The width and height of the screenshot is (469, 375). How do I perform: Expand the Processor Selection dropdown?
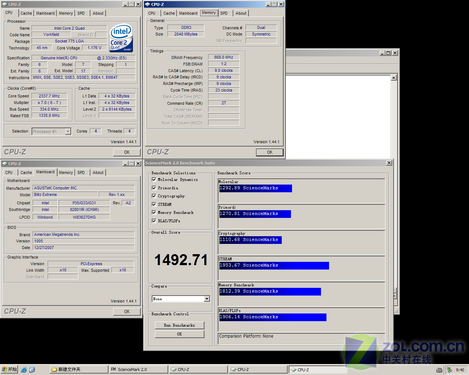point(68,131)
